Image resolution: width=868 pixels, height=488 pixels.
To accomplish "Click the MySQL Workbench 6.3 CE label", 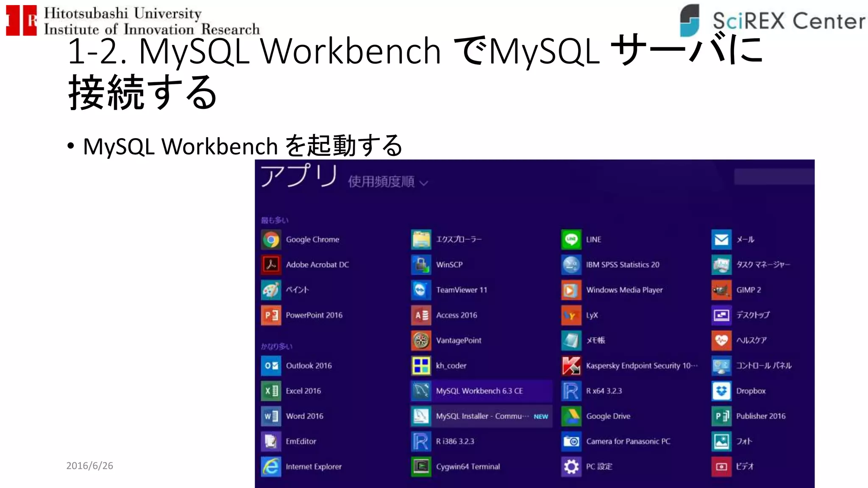I will 479,391.
